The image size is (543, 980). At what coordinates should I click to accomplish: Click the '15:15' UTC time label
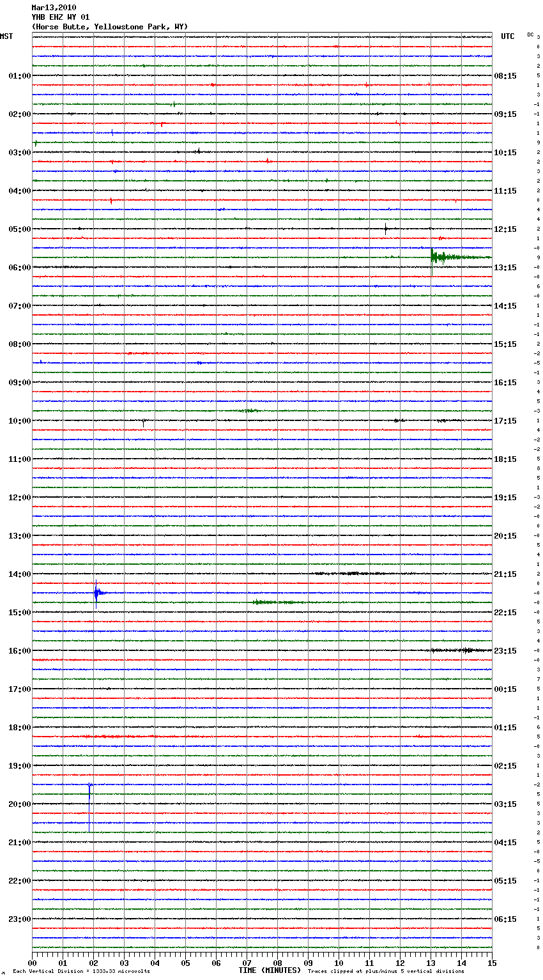(x=505, y=344)
